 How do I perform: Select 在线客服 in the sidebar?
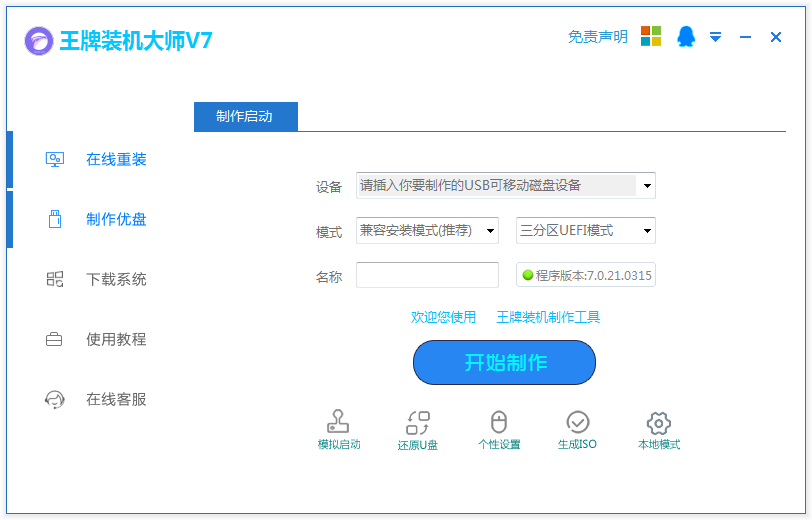tap(116, 399)
